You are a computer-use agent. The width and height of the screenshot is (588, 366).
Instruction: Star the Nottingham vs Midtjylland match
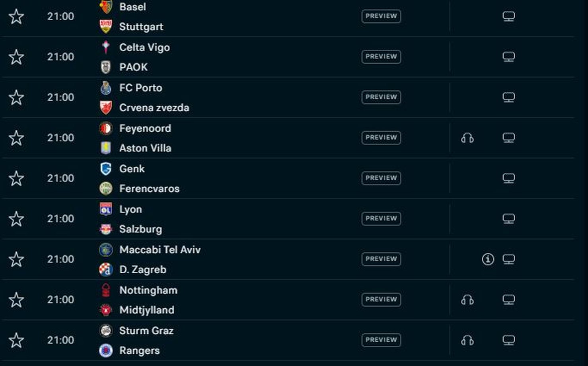(16, 300)
